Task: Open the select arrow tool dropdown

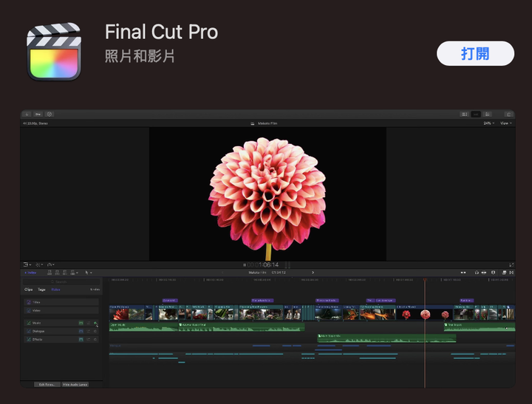Action: 88,273
